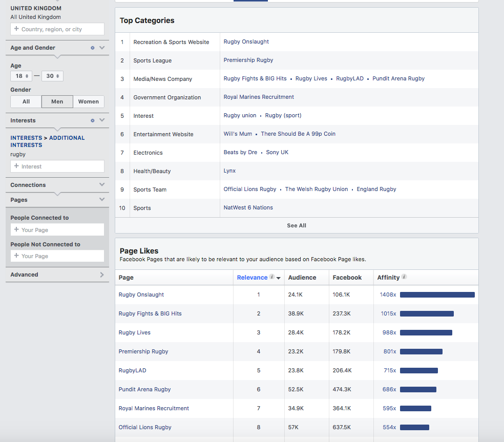Viewport: 504px width, 442px height.
Task: Open Rugby Lives in Page Likes table
Action: (x=134, y=332)
